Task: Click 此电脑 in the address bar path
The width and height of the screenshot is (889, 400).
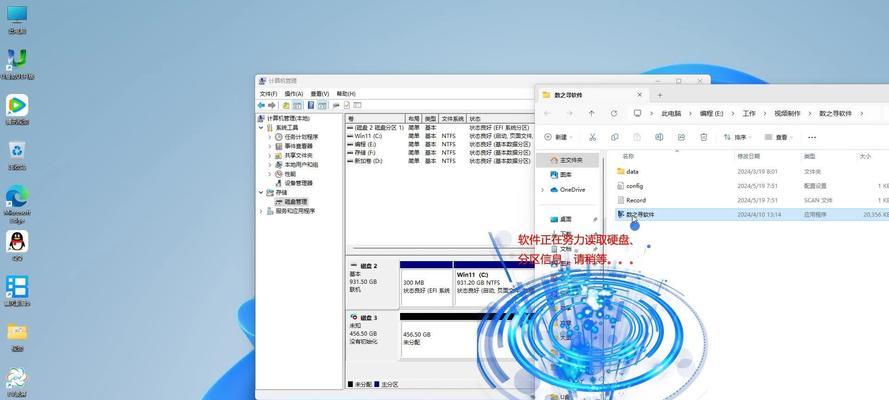Action: [671, 113]
